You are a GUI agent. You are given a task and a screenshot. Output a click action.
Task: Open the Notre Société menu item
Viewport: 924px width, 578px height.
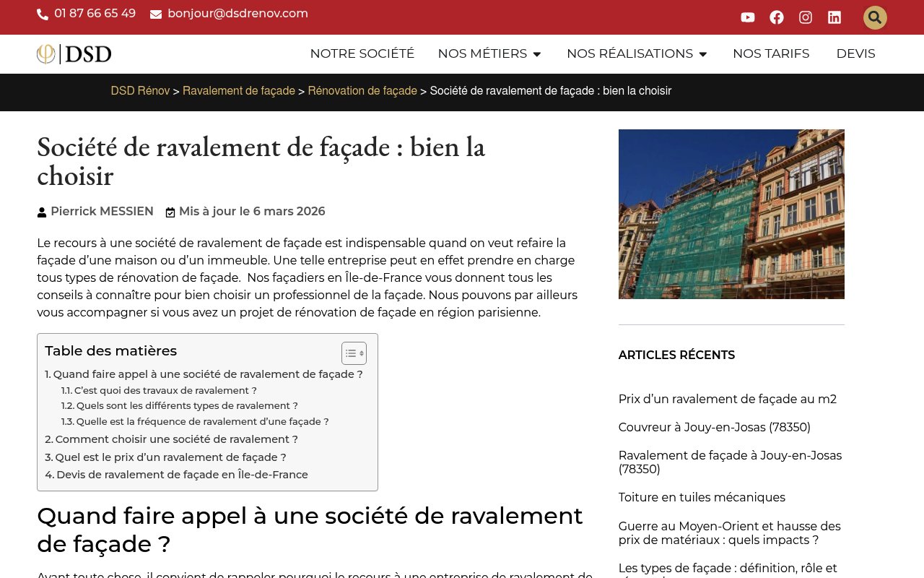[362, 53]
